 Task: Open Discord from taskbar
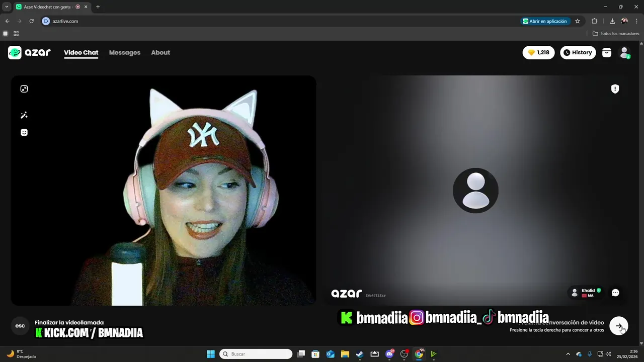click(x=389, y=354)
